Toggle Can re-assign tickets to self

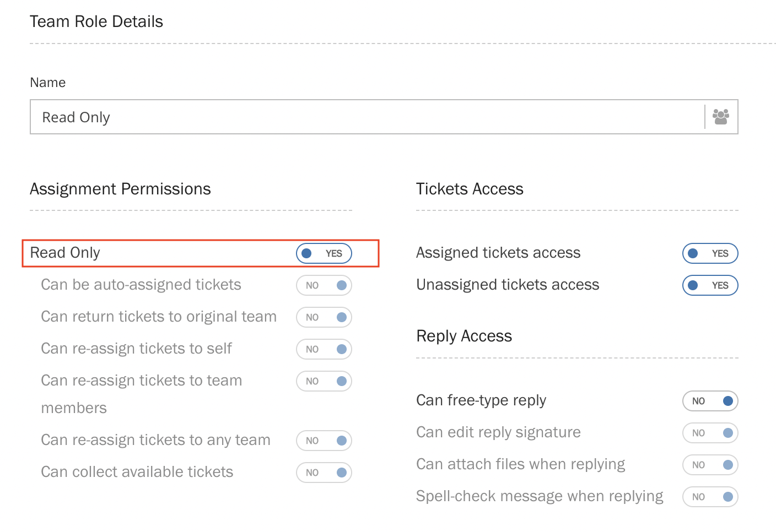tap(324, 349)
